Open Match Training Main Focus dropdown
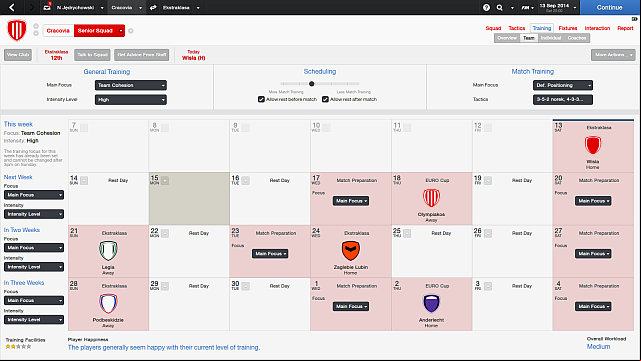Screen dimensions: 641x361 point(563,85)
